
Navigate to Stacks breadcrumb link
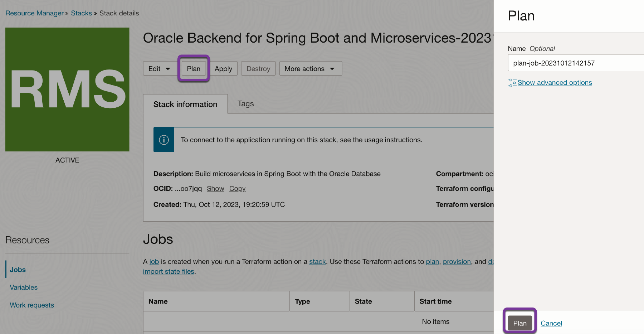(x=81, y=13)
